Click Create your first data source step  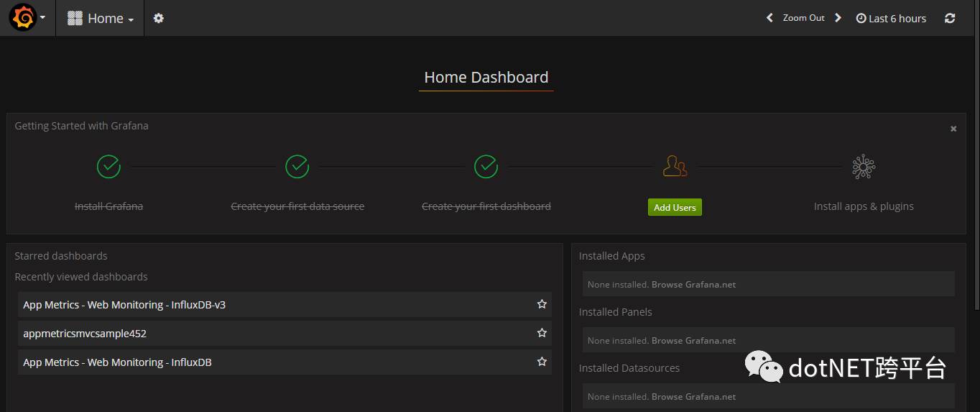coord(297,206)
